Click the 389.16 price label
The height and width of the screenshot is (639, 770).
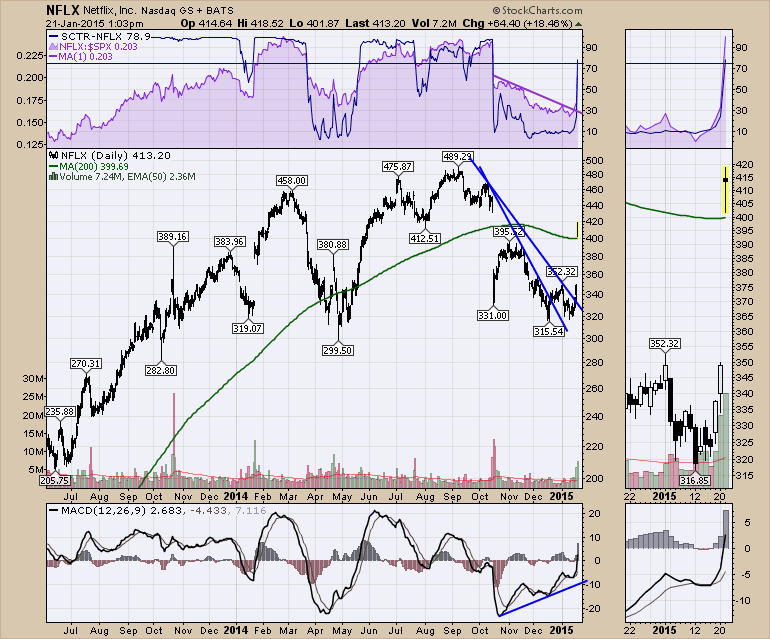[x=172, y=237]
